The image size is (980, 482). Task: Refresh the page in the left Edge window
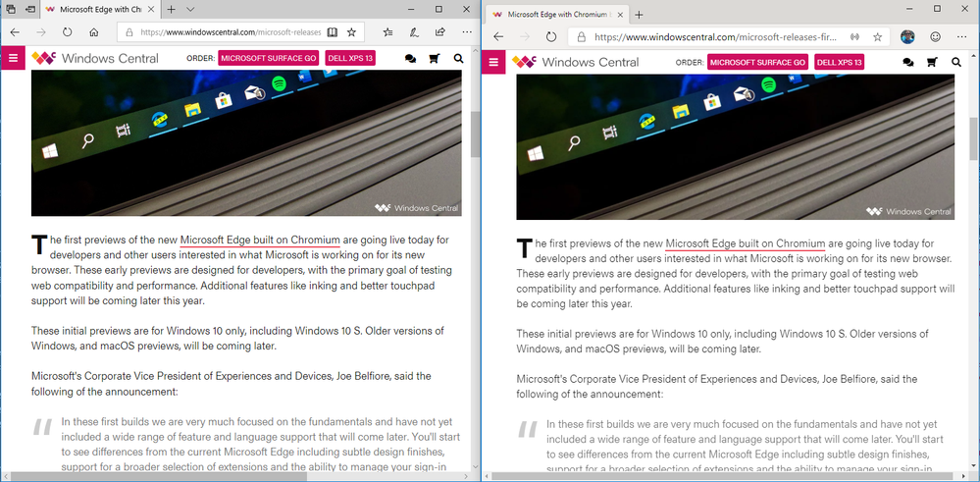pos(67,31)
